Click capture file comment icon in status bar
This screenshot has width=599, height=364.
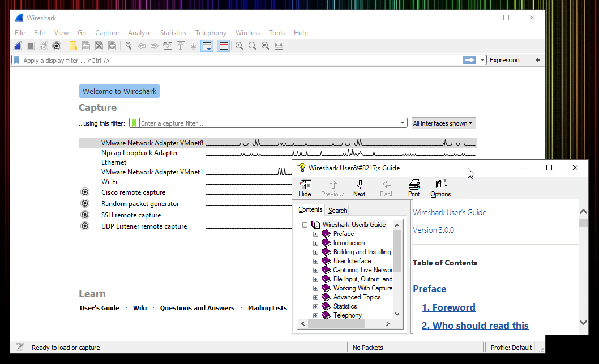pos(20,347)
